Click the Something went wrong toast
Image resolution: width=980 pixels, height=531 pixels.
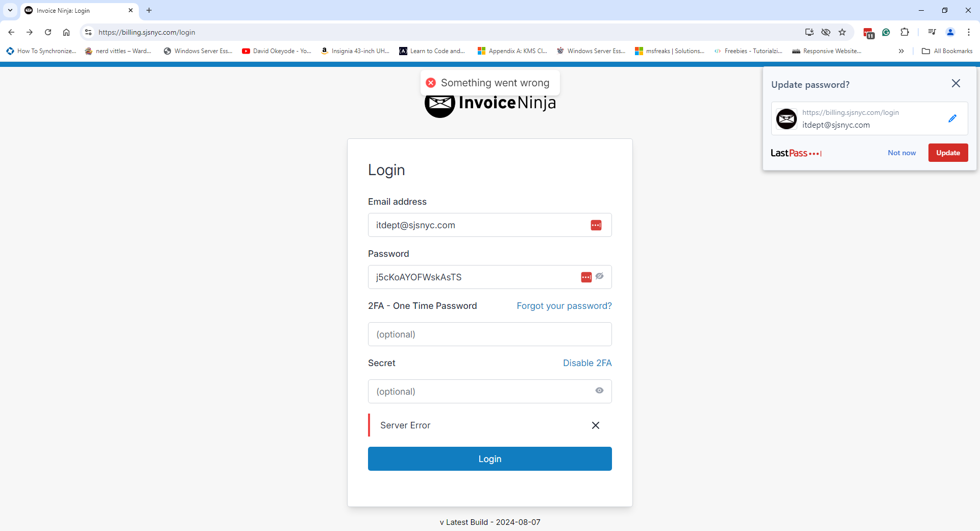(490, 83)
